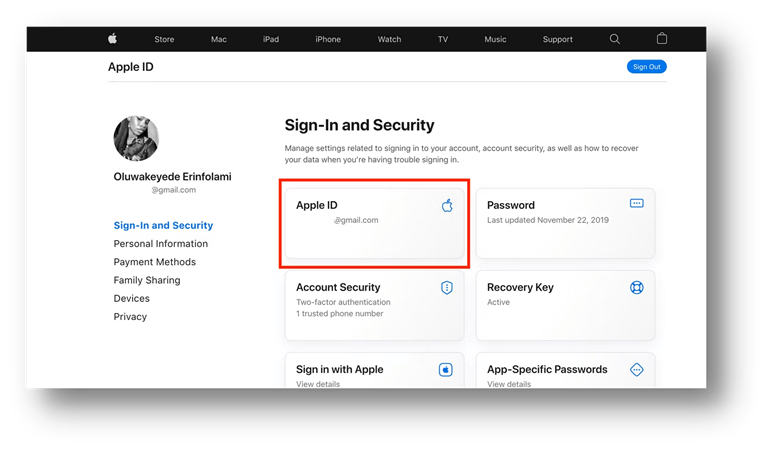Viewport: 770px width, 451px height.
Task: Open the search magnifier icon
Action: point(614,39)
